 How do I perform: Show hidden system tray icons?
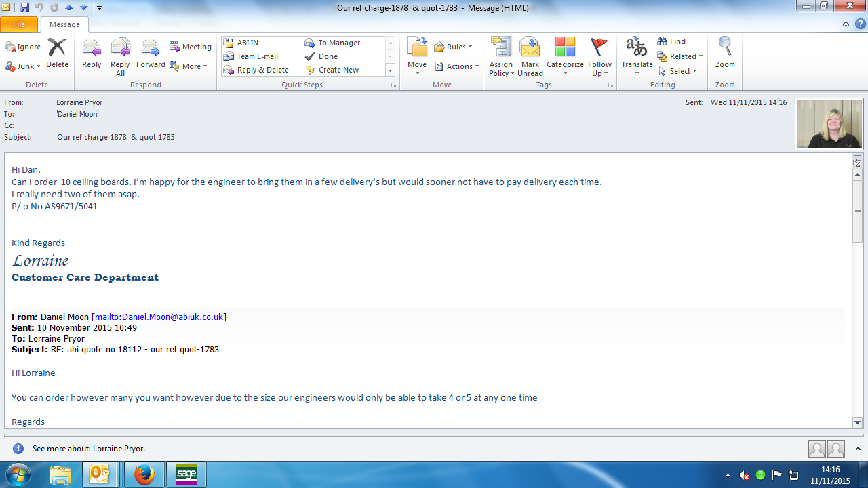728,475
